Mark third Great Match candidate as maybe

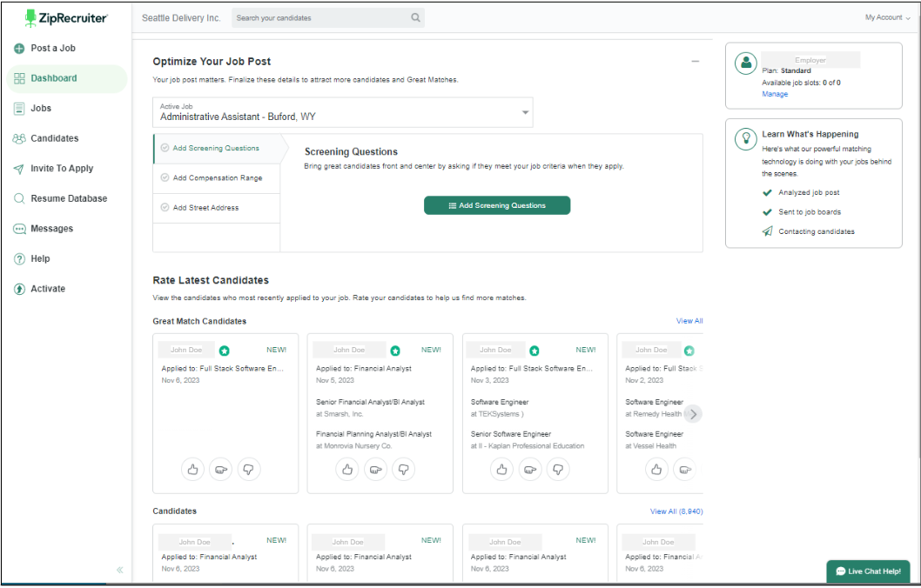pyautogui.click(x=530, y=470)
